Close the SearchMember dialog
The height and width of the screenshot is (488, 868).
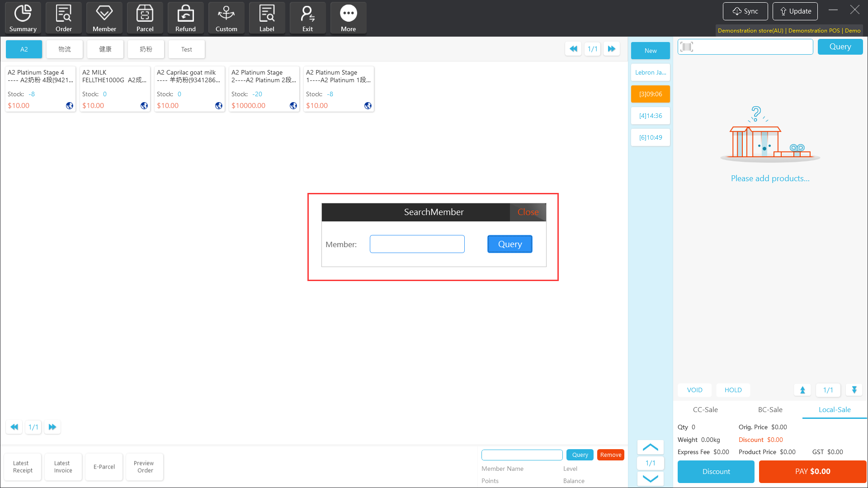tap(528, 212)
